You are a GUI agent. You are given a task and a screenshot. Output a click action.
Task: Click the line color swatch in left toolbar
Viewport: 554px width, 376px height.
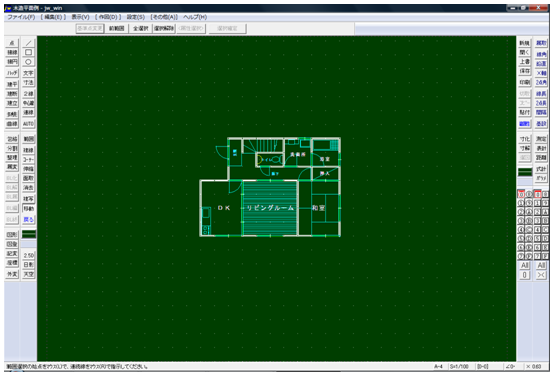(29, 234)
